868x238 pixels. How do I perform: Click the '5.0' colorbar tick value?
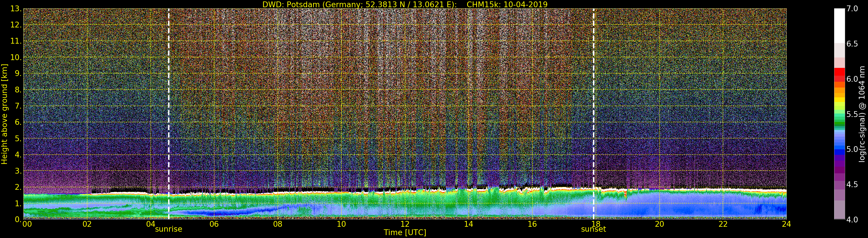[x=852, y=149]
